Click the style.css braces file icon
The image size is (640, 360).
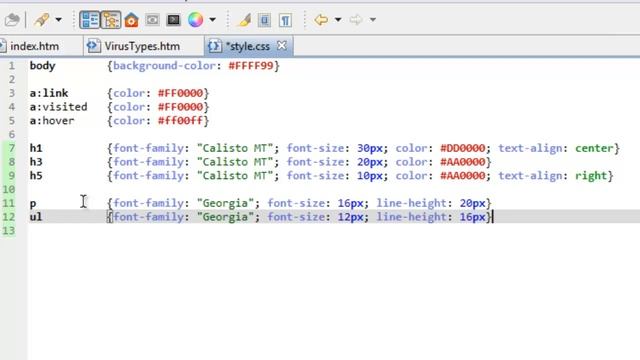click(x=214, y=46)
